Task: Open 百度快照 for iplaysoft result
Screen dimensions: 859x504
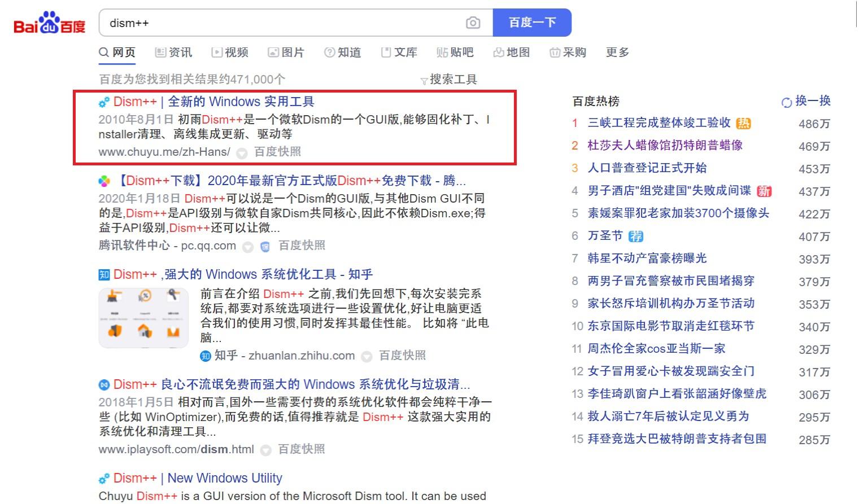Action: (x=302, y=449)
